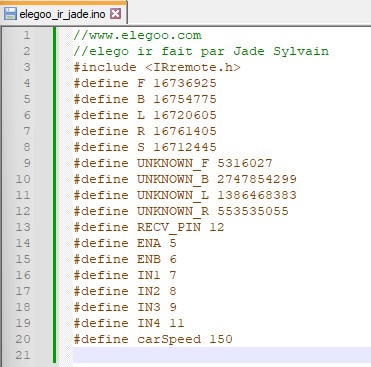Click the save disk icon on the tab
Screen dimensions: 371x367
coord(10,14)
